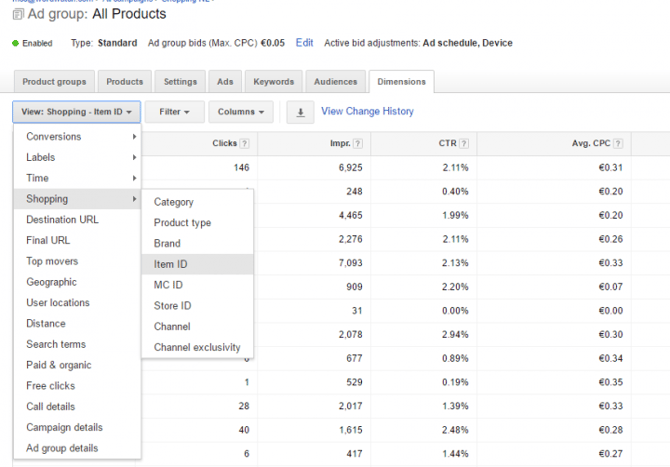This screenshot has height=467, width=670.
Task: Expand the Shopping submenu
Action: click(77, 199)
